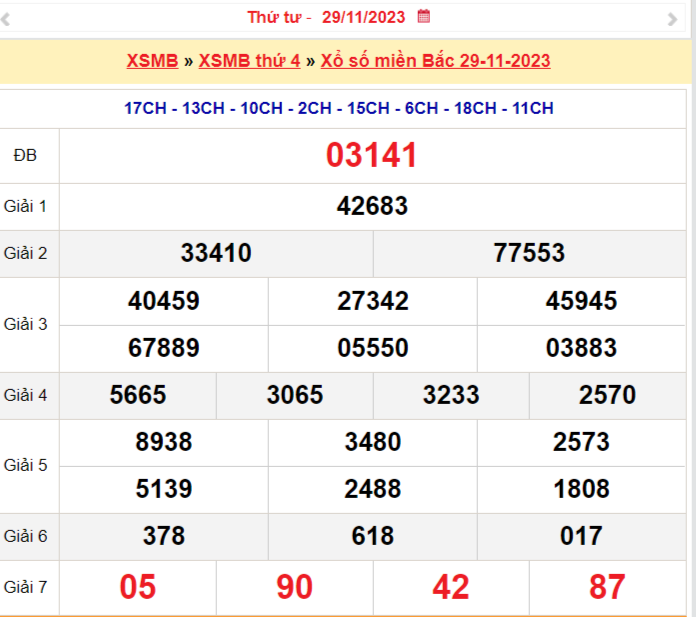Viewport: 696px width, 617px height.
Task: Select the Giải 4 number 3065
Action: 295,395
